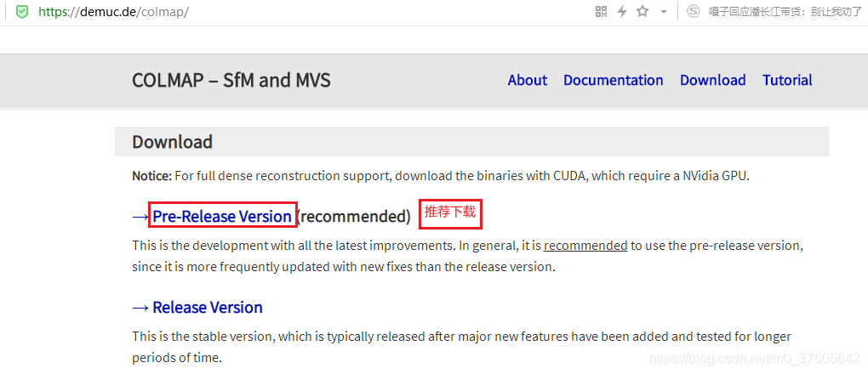Click the underlined word recommended in paragraph

585,246
